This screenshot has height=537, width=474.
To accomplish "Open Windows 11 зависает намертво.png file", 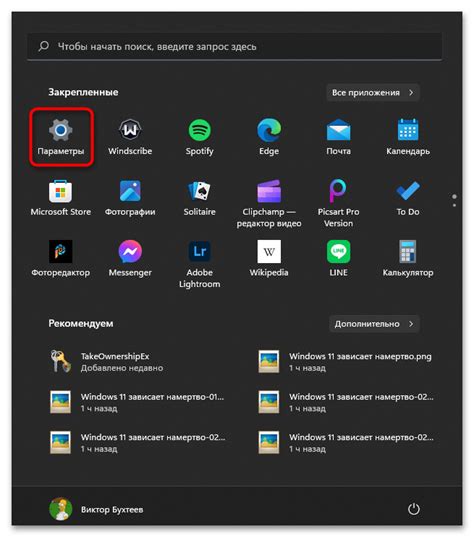I will [x=345, y=362].
